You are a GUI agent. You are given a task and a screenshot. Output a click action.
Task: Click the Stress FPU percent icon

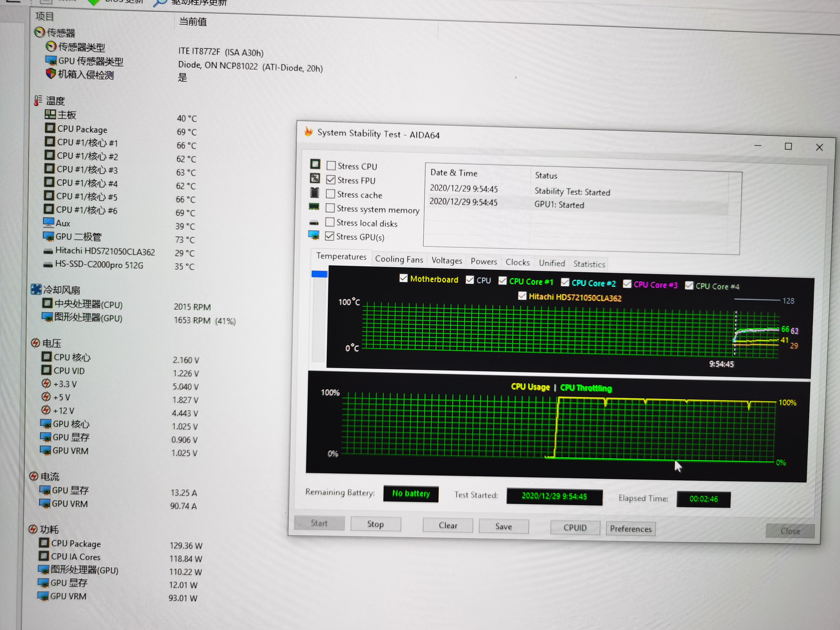coord(315,178)
